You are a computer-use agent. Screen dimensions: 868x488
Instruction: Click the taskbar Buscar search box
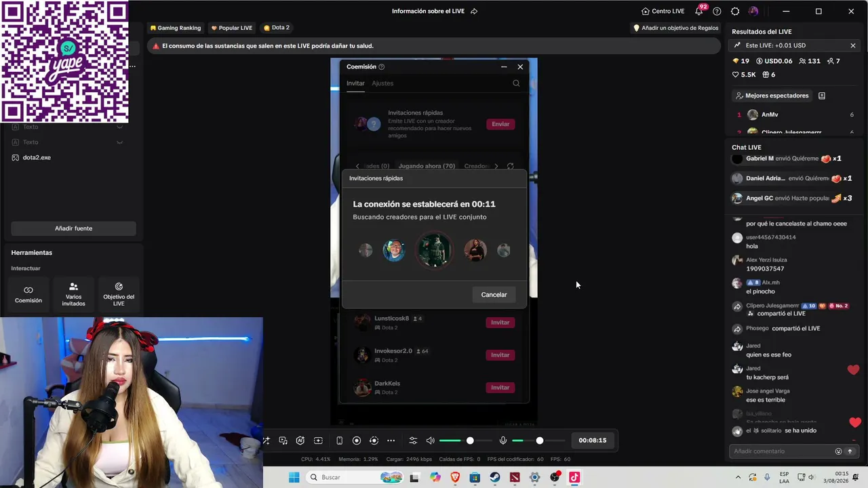tap(353, 477)
